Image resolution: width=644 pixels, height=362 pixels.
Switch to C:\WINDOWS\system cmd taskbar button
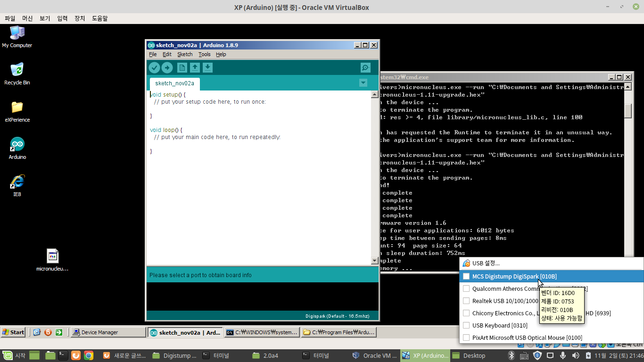(262, 332)
